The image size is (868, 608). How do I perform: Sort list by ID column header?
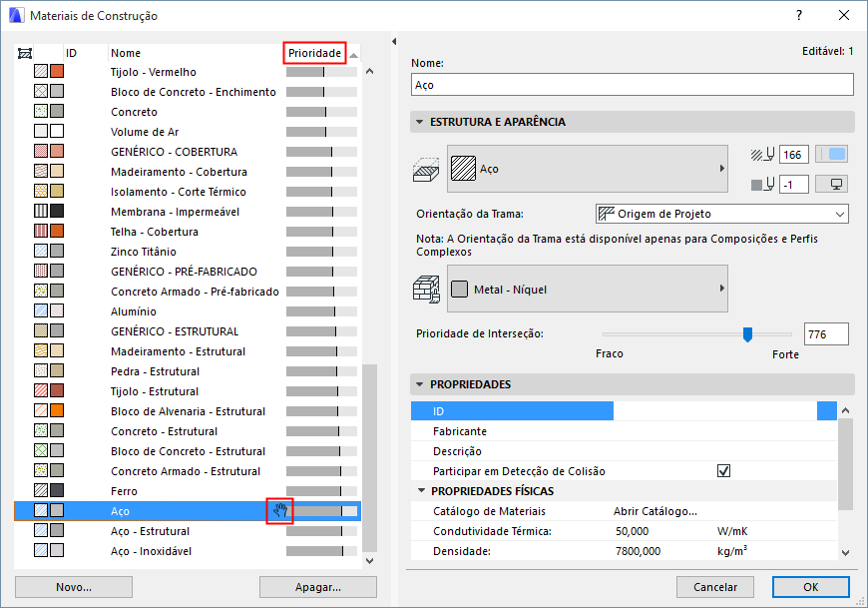pyautogui.click(x=71, y=53)
